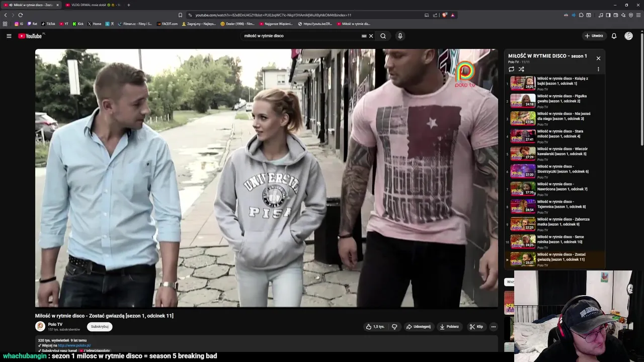Click the Udostępnij share button
644x362 pixels.
coord(419,326)
